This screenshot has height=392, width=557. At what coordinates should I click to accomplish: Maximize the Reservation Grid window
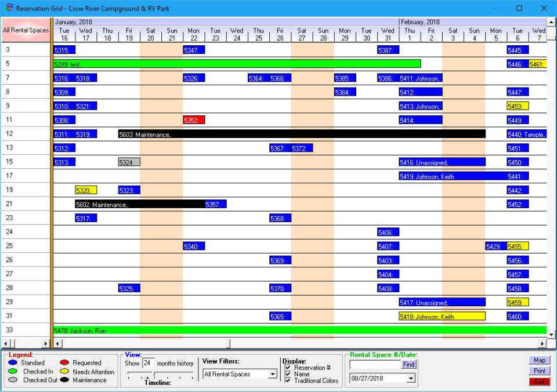pos(519,8)
